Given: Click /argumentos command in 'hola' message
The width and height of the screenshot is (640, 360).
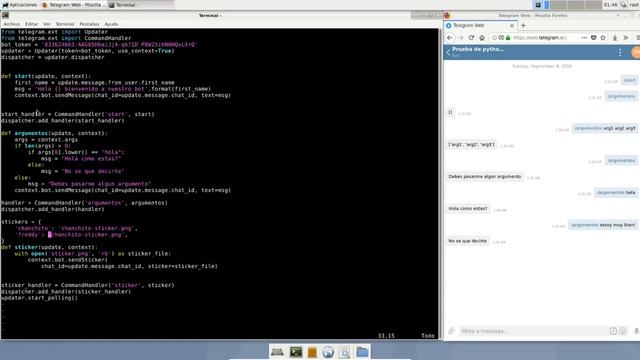Looking at the screenshot, I should pos(611,192).
